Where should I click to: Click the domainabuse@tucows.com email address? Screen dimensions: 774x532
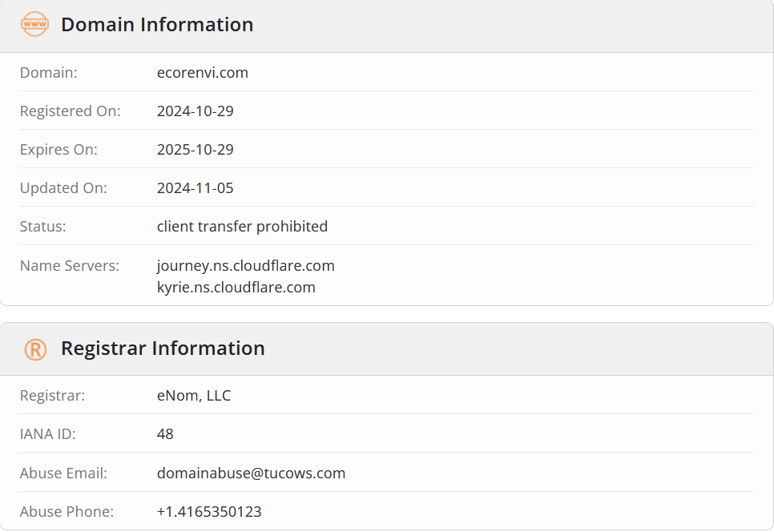pos(252,474)
